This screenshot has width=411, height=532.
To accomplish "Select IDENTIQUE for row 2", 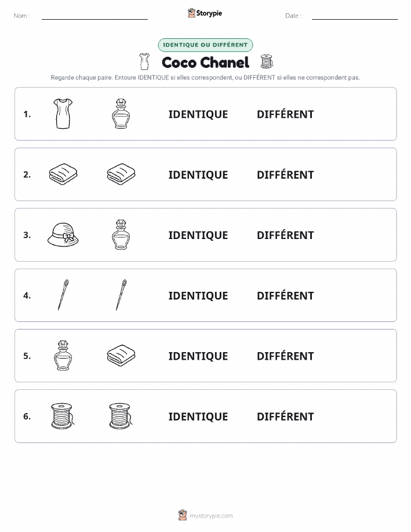I will point(198,175).
